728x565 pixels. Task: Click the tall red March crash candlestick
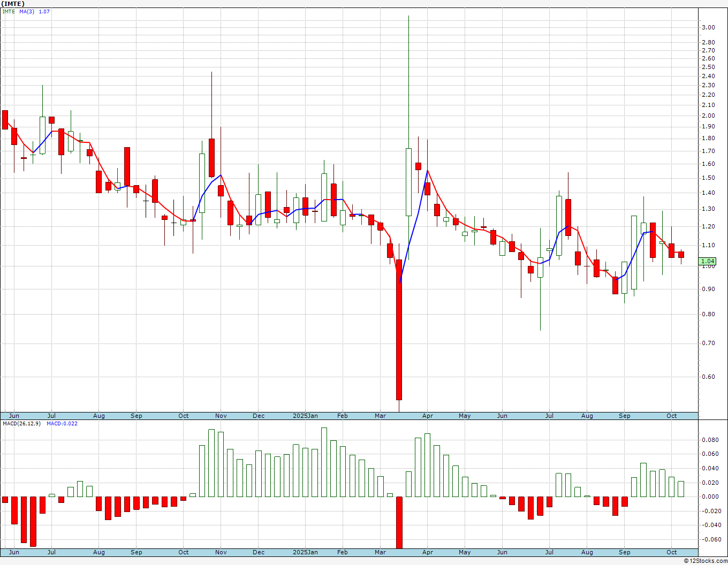399,330
